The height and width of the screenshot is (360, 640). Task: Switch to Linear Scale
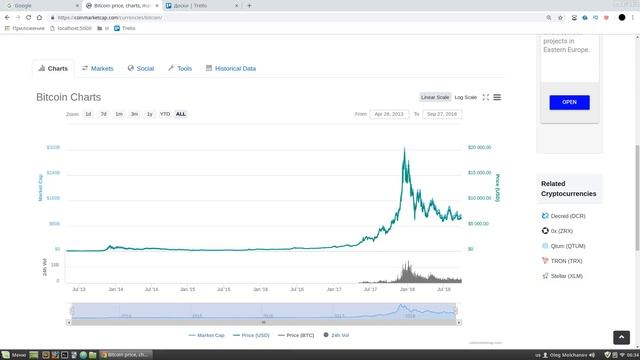pos(435,97)
